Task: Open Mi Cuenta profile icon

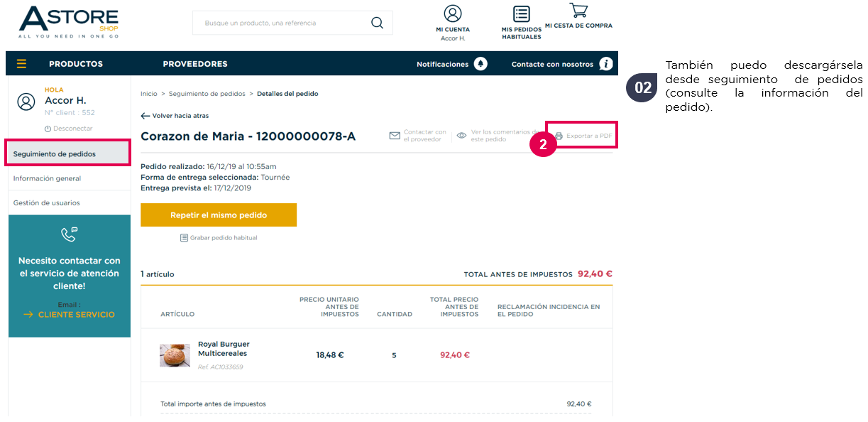Action: (x=453, y=13)
